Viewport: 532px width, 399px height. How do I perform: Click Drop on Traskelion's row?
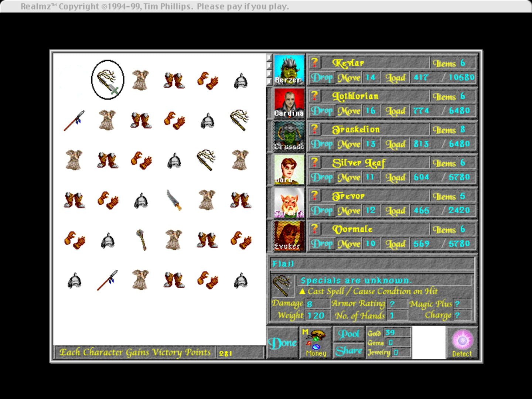pyautogui.click(x=321, y=144)
